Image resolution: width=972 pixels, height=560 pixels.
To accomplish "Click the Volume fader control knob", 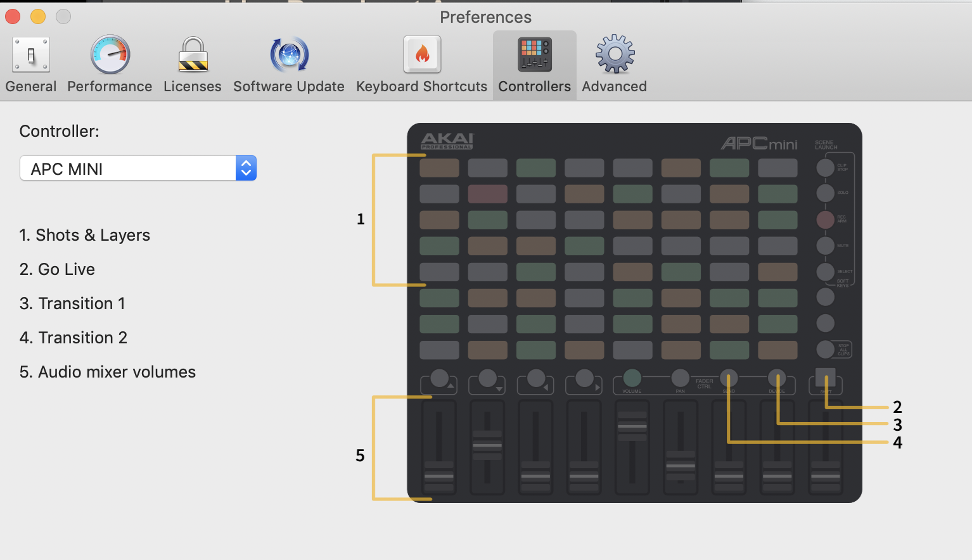I will tap(632, 376).
